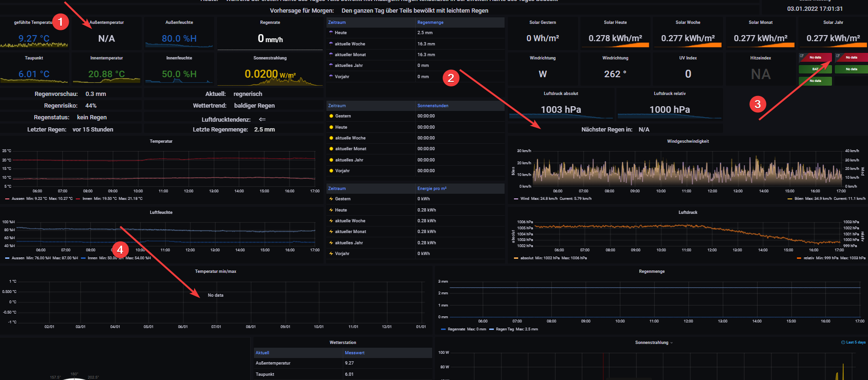The height and width of the screenshot is (380, 868).
Task: Click umbrella icon beside Vorjahr rain row
Action: pos(331,76)
